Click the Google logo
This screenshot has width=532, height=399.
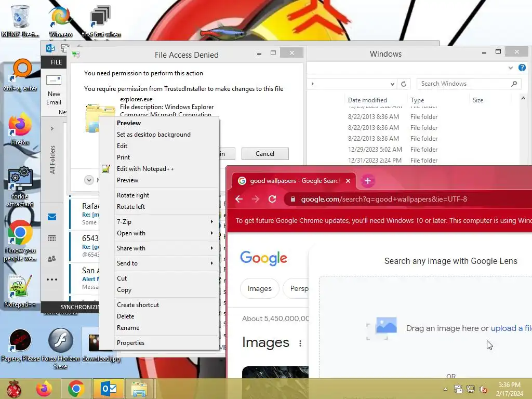point(263,258)
